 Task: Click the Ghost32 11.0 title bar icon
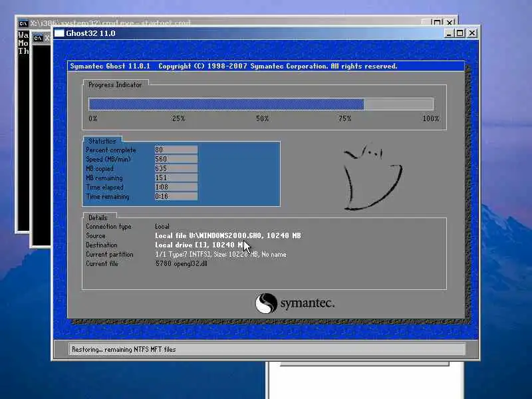(59, 33)
